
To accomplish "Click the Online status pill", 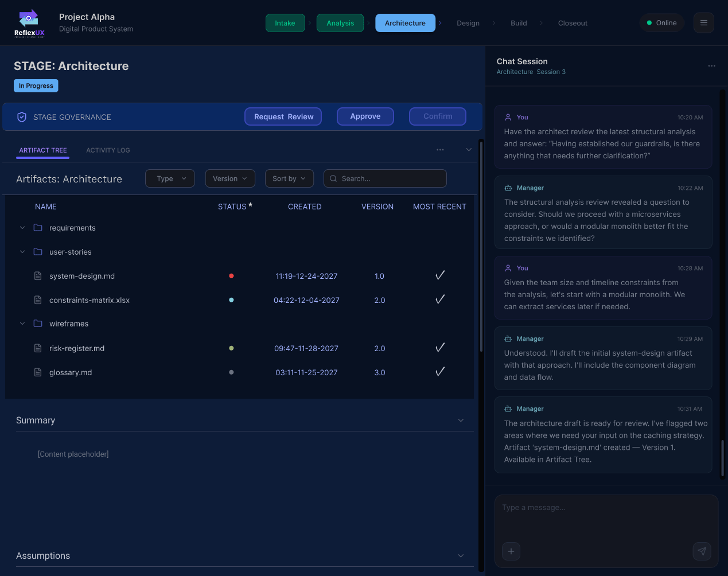I will click(x=662, y=23).
